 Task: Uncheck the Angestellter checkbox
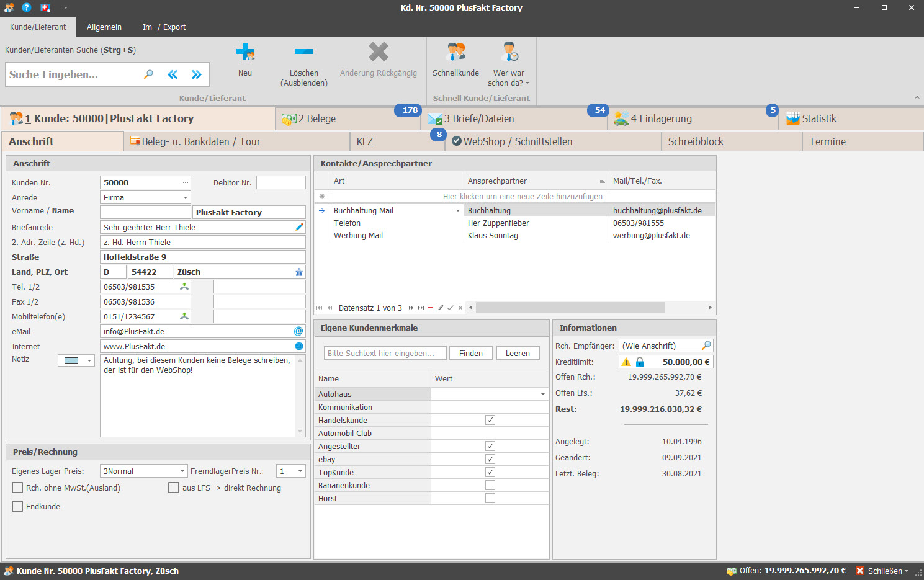490,446
